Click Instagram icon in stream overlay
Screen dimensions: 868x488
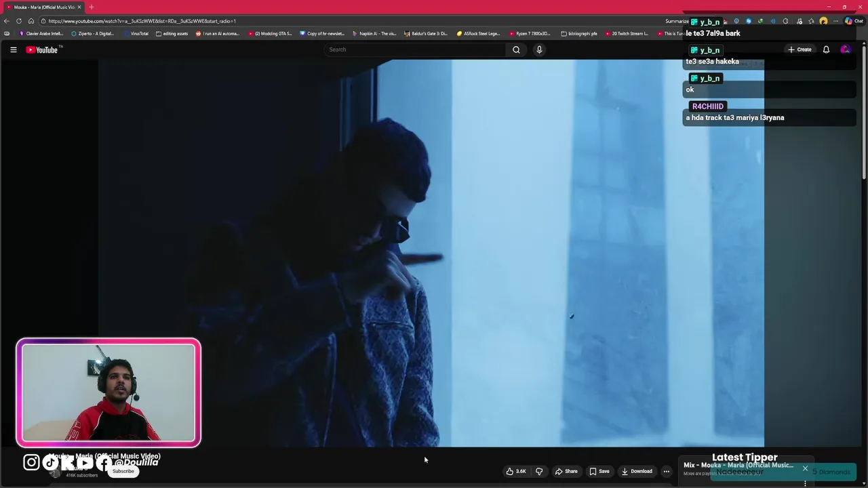pyautogui.click(x=31, y=462)
